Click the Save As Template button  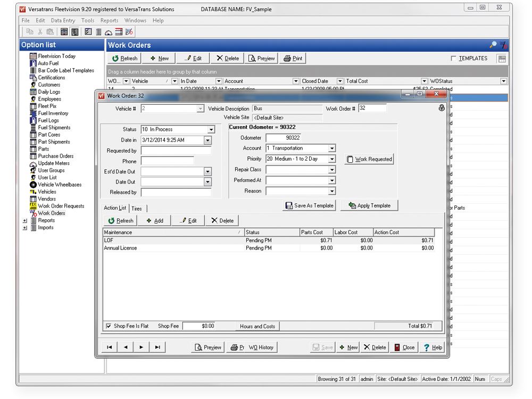[309, 205]
